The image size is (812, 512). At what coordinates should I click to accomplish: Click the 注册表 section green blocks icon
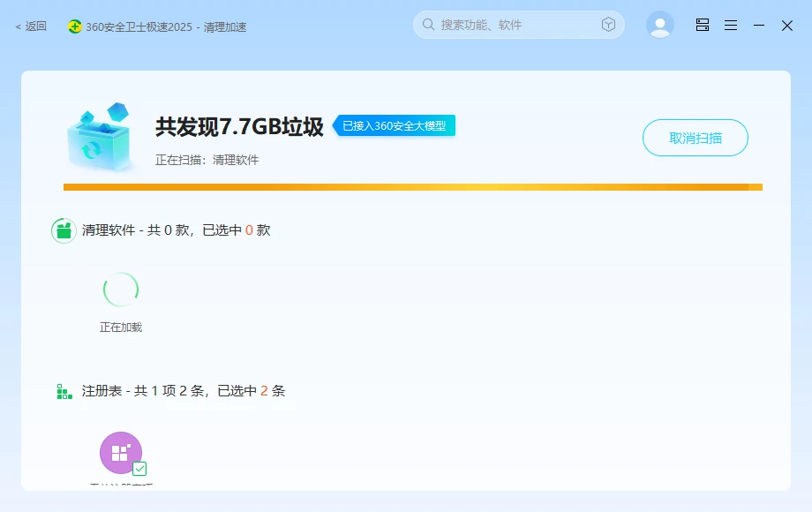[64, 391]
